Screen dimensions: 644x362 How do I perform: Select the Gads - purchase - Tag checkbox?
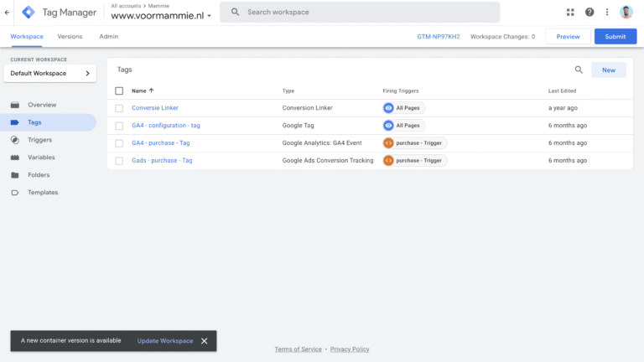coord(119,160)
